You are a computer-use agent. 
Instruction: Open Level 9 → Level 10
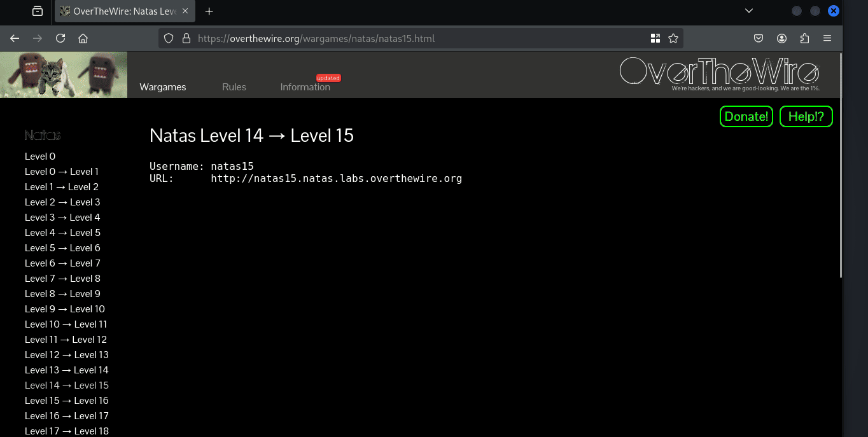click(x=65, y=309)
